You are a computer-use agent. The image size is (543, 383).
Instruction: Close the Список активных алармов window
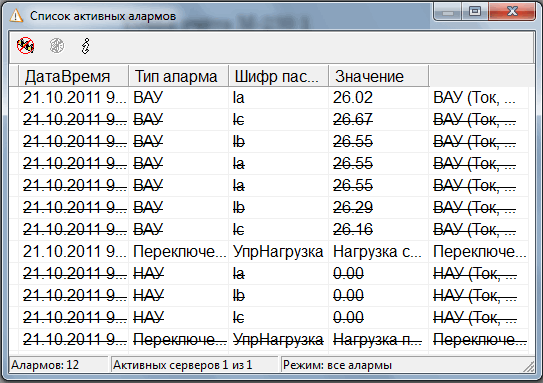pos(512,12)
